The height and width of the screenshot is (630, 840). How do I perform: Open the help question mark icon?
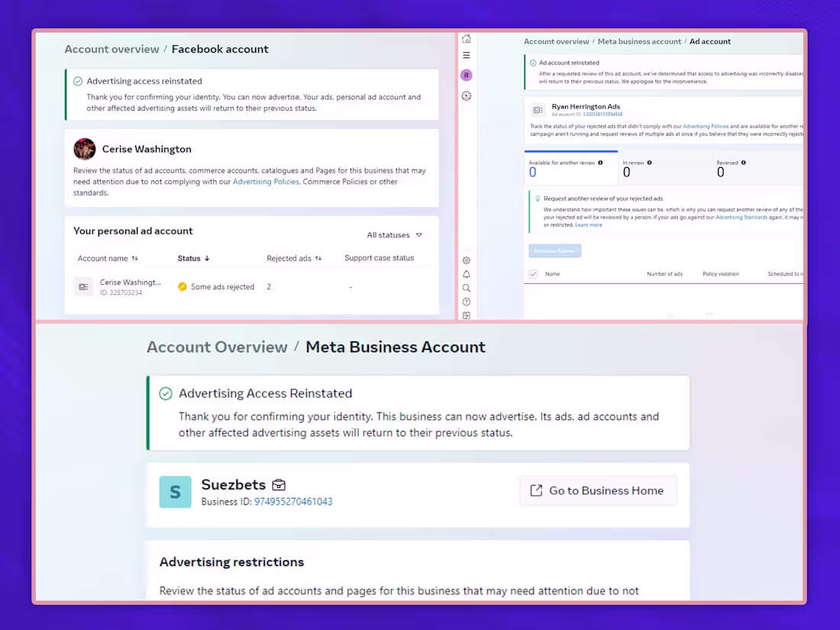click(x=467, y=302)
